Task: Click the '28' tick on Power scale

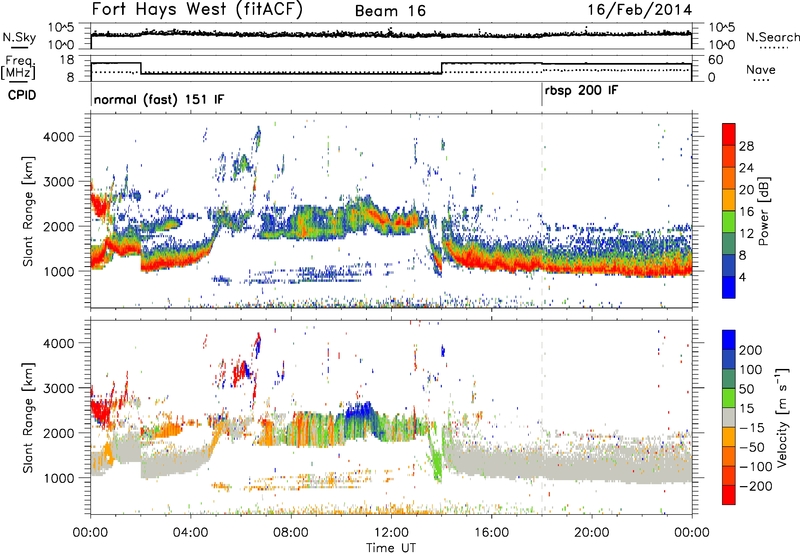Action: click(x=746, y=146)
